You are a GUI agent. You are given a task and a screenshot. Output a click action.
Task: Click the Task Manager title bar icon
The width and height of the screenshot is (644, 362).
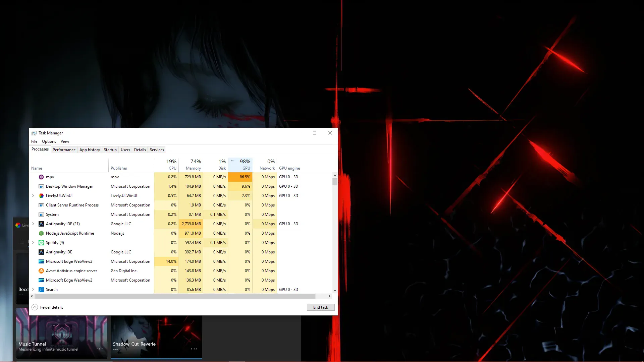(34, 133)
